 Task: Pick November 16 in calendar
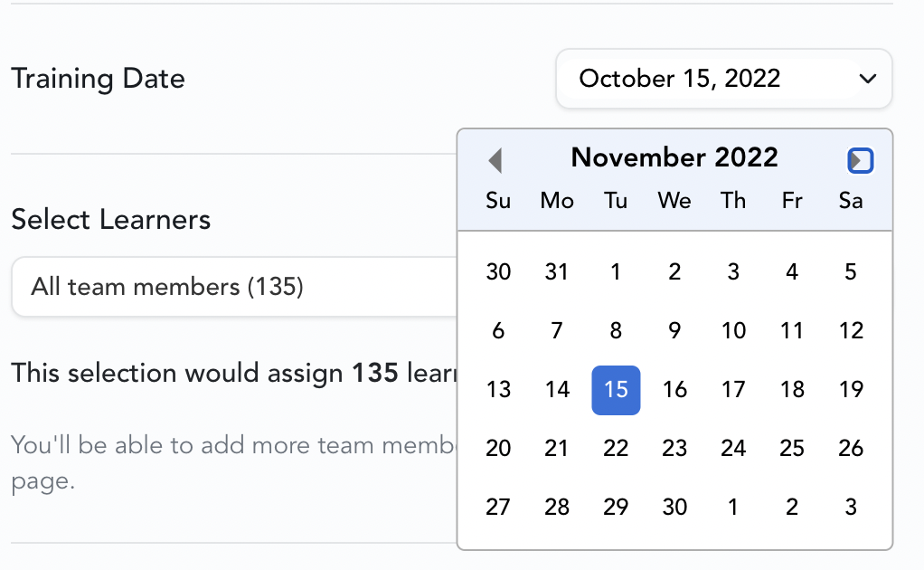click(x=674, y=390)
